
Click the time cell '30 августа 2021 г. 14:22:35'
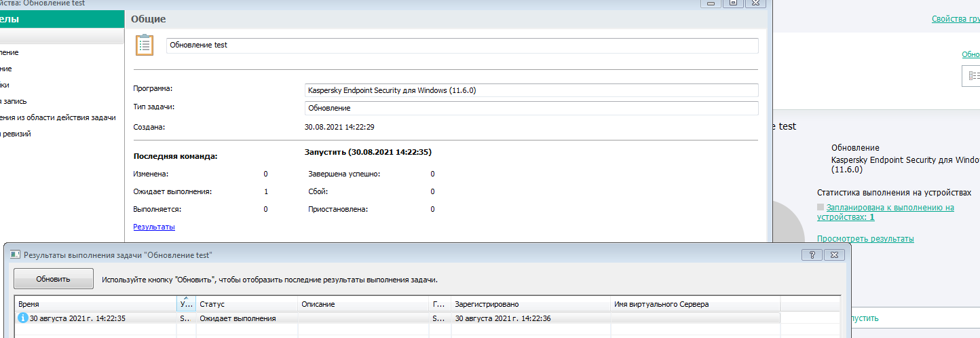tap(77, 318)
